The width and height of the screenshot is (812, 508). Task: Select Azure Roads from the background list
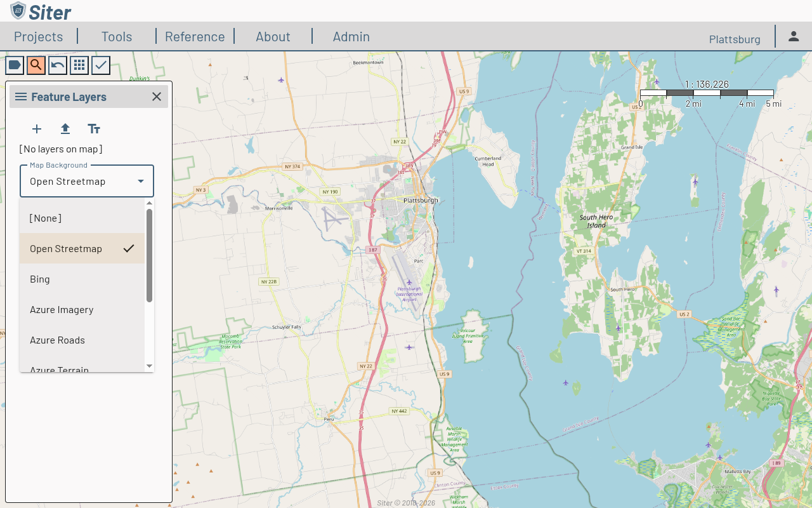pos(57,340)
